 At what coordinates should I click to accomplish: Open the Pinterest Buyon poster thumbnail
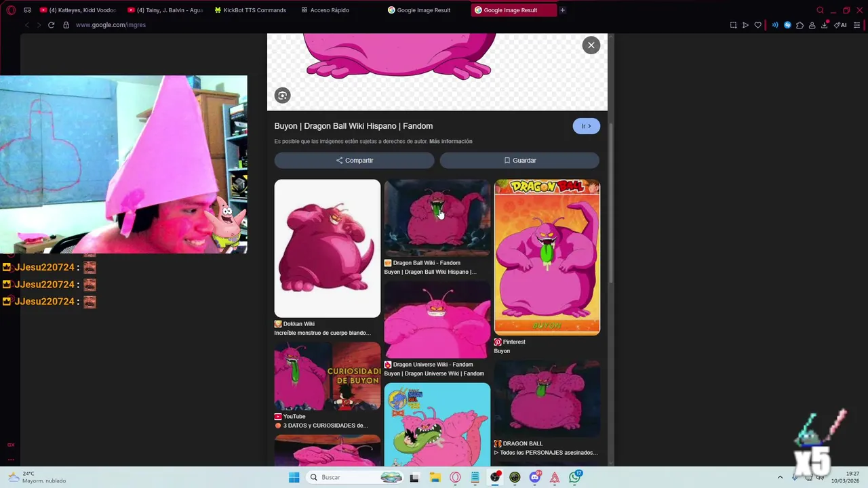(x=547, y=257)
